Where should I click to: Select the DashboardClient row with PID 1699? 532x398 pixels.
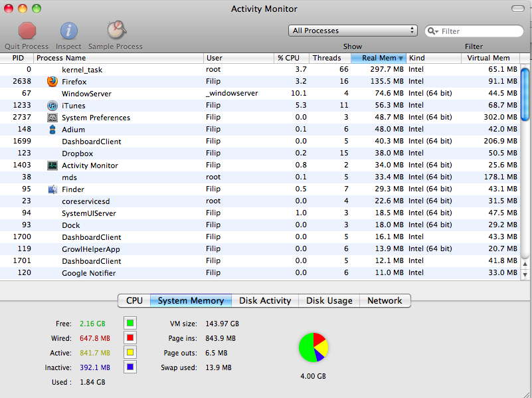pos(260,141)
